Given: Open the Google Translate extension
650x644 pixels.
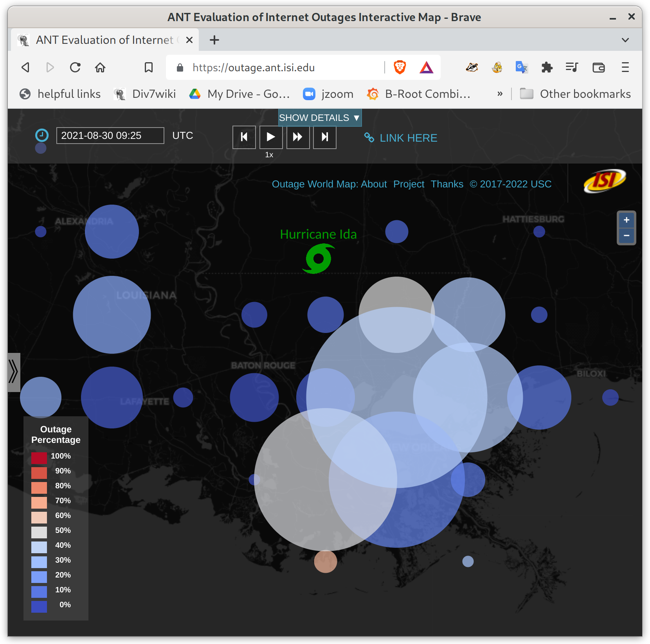Looking at the screenshot, I should [x=522, y=68].
